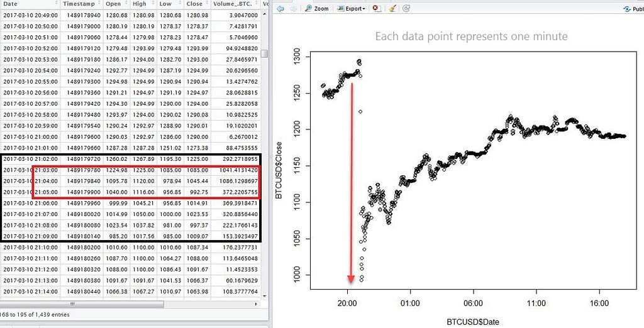Select the date cell 2017-03-10 20:49:00

click(30, 15)
